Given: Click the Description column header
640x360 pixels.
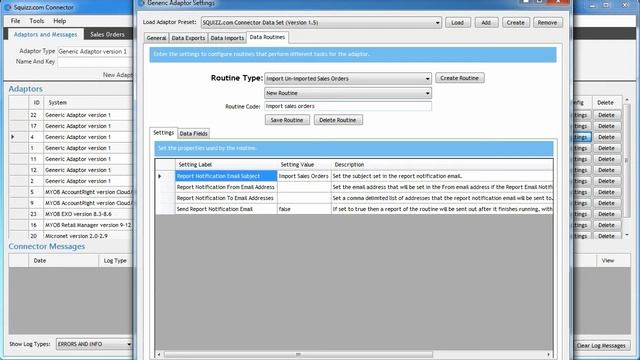Looking at the screenshot, I should [x=442, y=164].
